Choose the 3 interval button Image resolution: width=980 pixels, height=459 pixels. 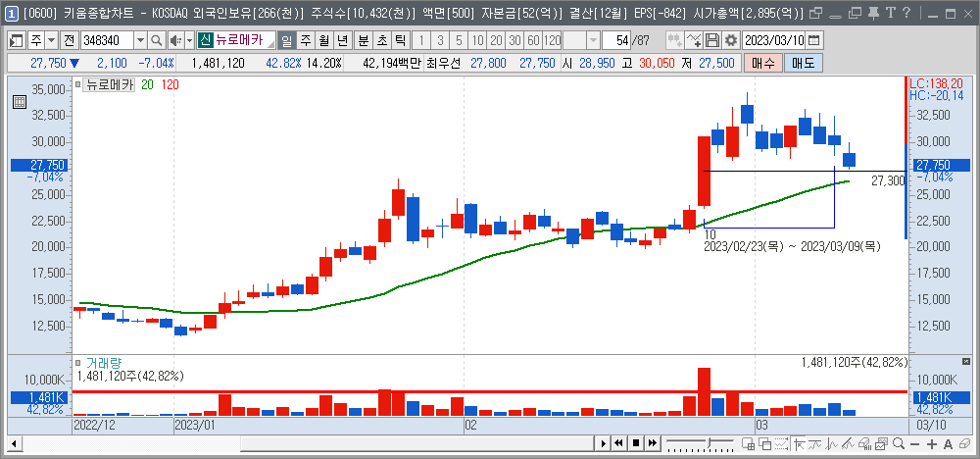[440, 40]
